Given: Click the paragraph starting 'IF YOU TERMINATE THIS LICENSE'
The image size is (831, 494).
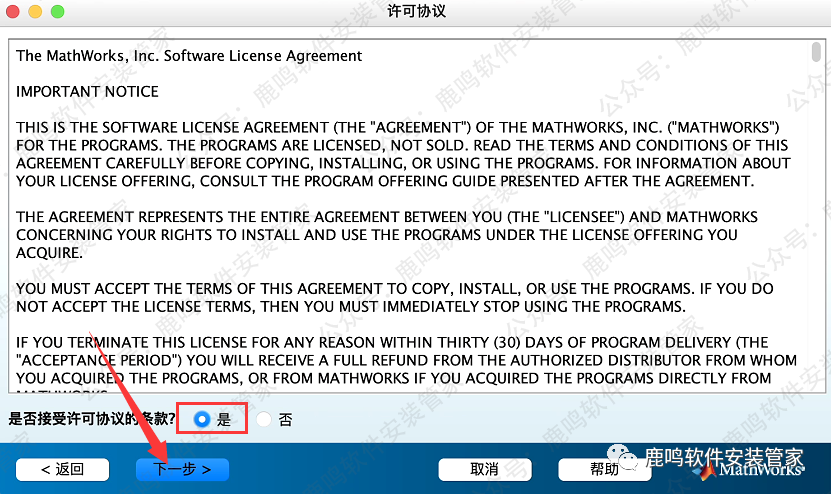Looking at the screenshot, I should click(406, 365).
